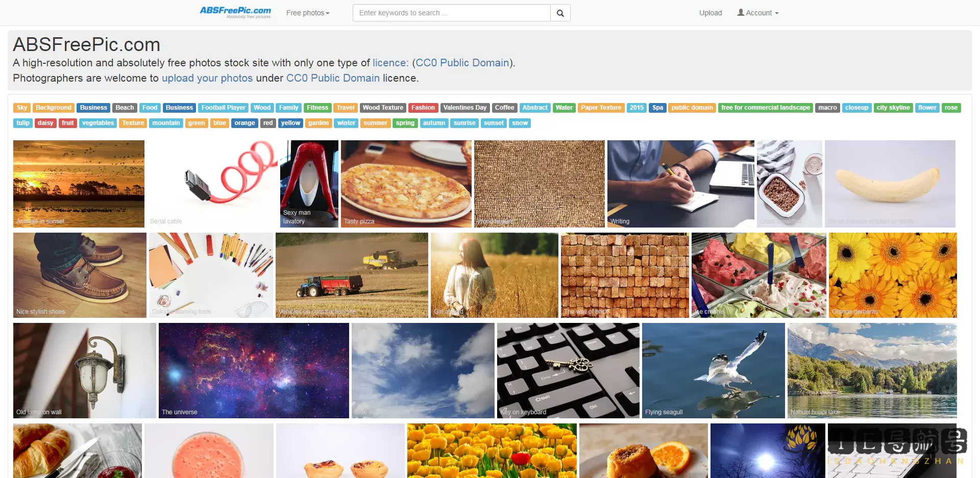
Task: Open the Flying seagull photo
Action: [713, 370]
